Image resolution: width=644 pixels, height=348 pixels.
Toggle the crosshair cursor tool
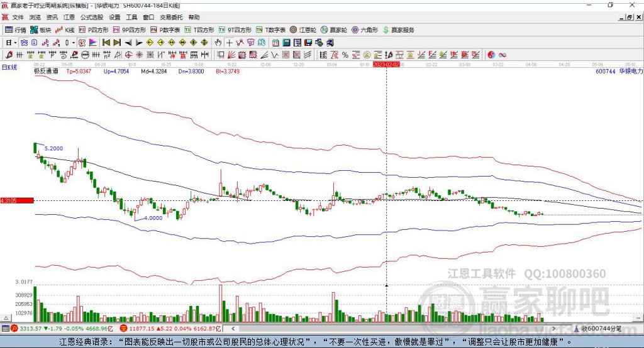[x=230, y=43]
